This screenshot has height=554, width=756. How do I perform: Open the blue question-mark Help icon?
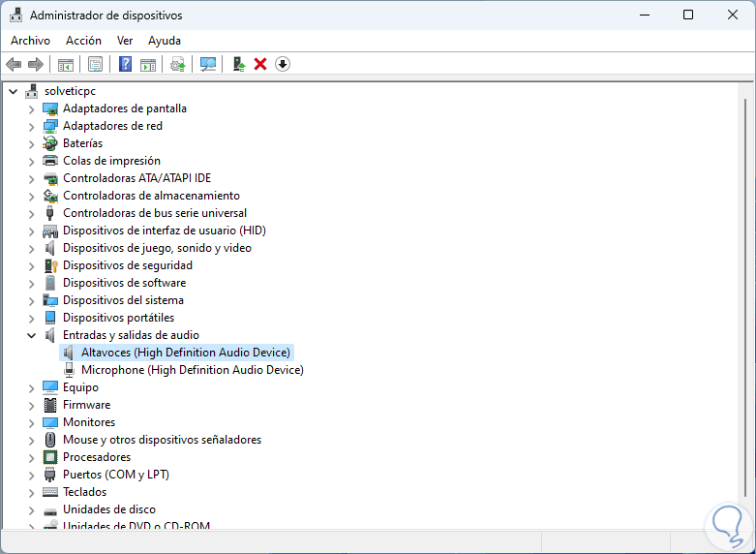coord(125,64)
